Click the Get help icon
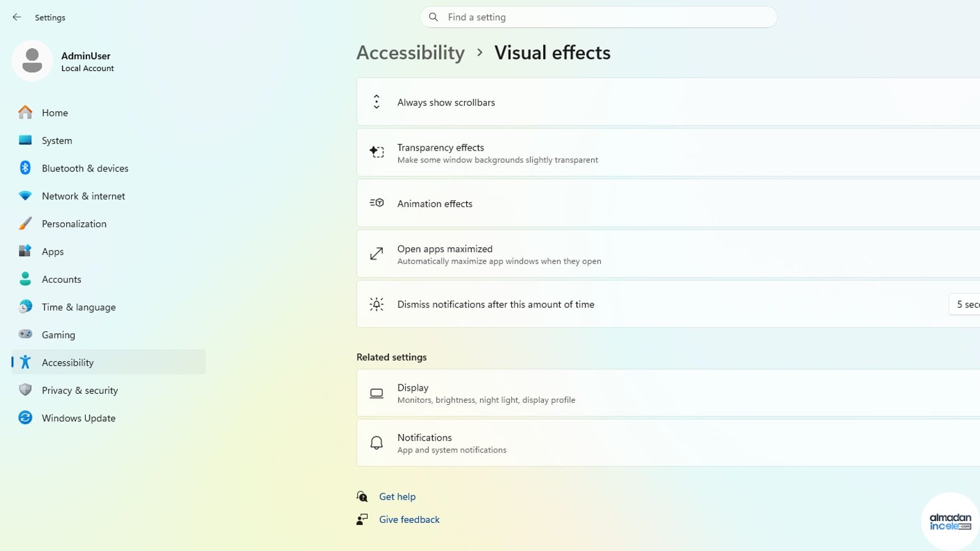The image size is (980, 551). (362, 497)
